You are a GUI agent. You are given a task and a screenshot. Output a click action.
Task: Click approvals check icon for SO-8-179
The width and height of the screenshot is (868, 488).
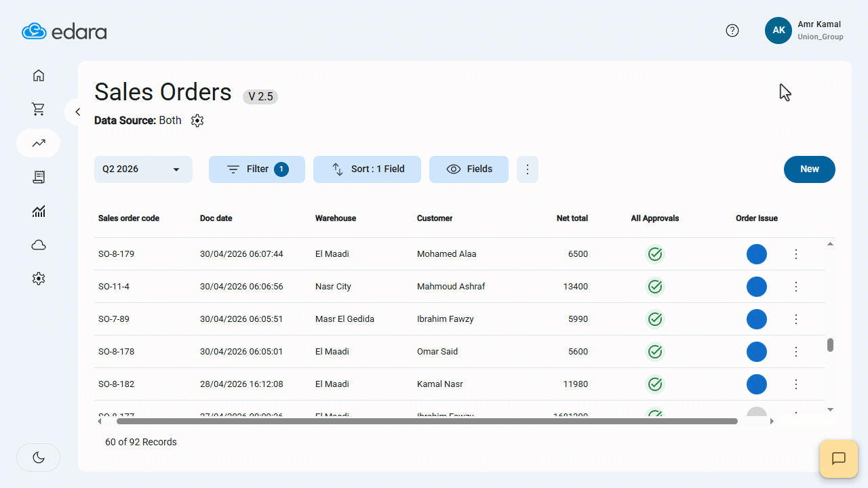(655, 254)
